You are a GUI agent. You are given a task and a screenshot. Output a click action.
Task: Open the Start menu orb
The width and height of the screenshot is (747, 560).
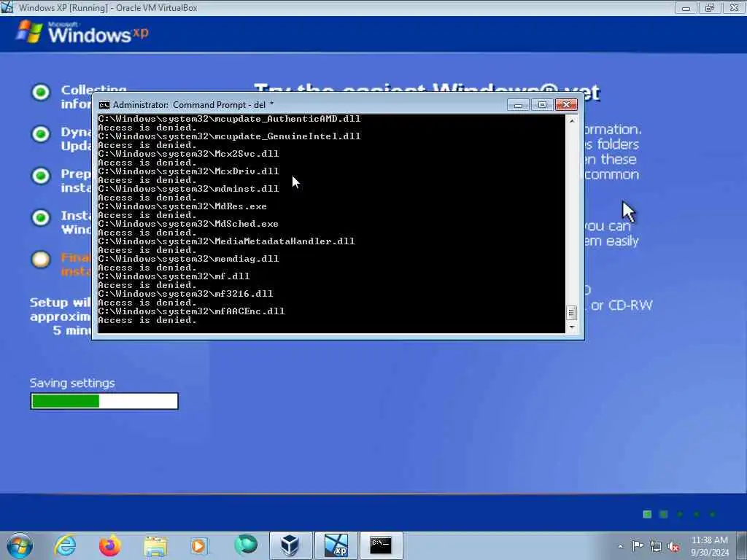tap(20, 545)
